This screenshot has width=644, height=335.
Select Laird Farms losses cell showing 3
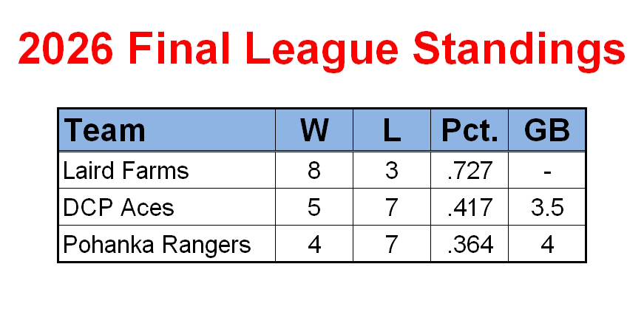[392, 170]
